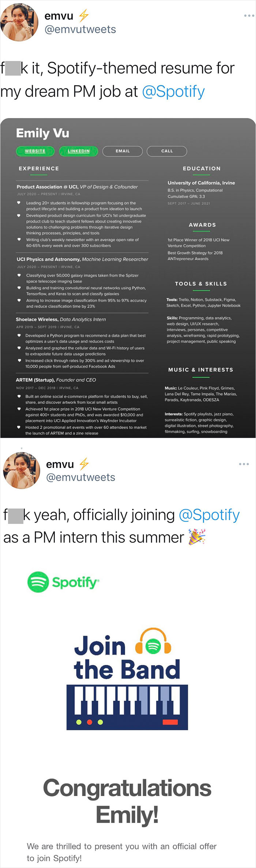Click the WEBSITE button on the resume

click(35, 151)
